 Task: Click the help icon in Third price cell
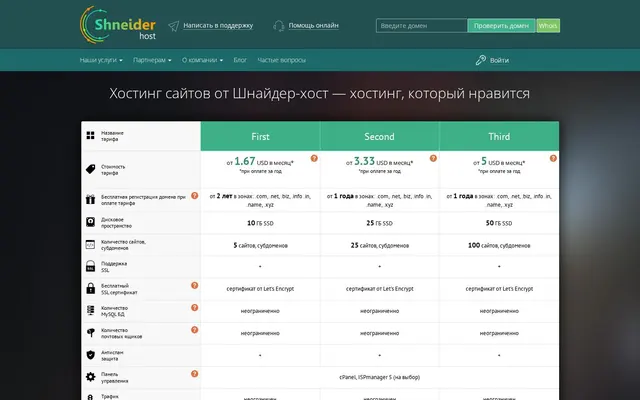(553, 158)
